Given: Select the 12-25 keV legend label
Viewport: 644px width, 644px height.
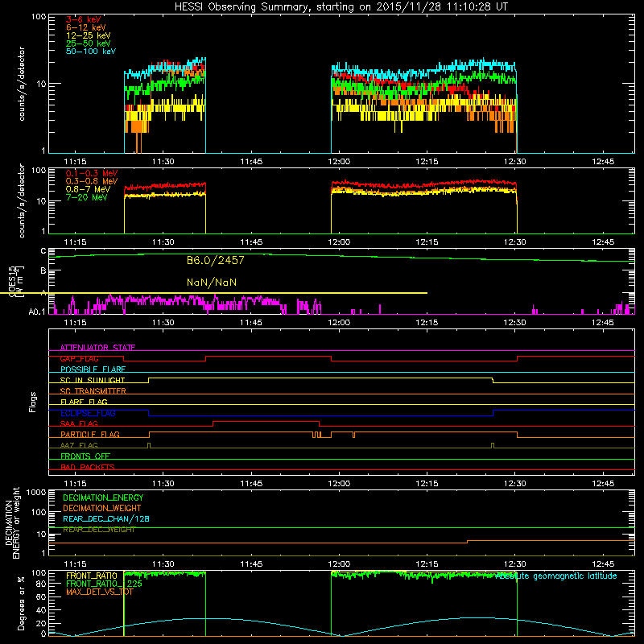Looking at the screenshot, I should [x=89, y=35].
